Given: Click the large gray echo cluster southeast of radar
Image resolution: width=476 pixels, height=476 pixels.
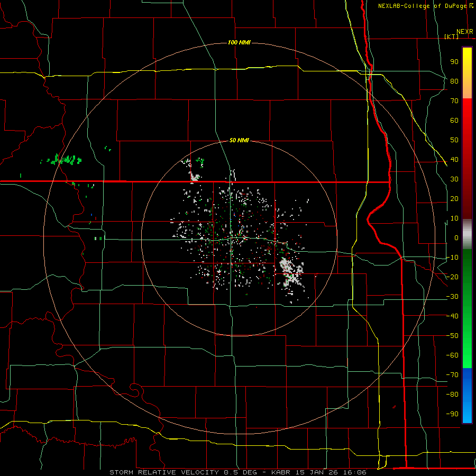Looking at the screenshot, I should click(x=291, y=272).
